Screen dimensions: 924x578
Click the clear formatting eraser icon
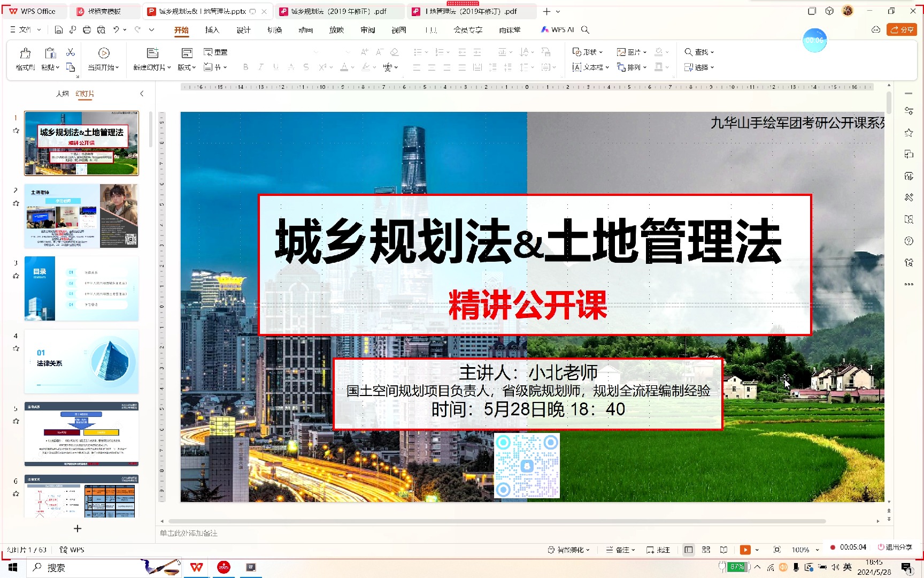[x=394, y=52]
